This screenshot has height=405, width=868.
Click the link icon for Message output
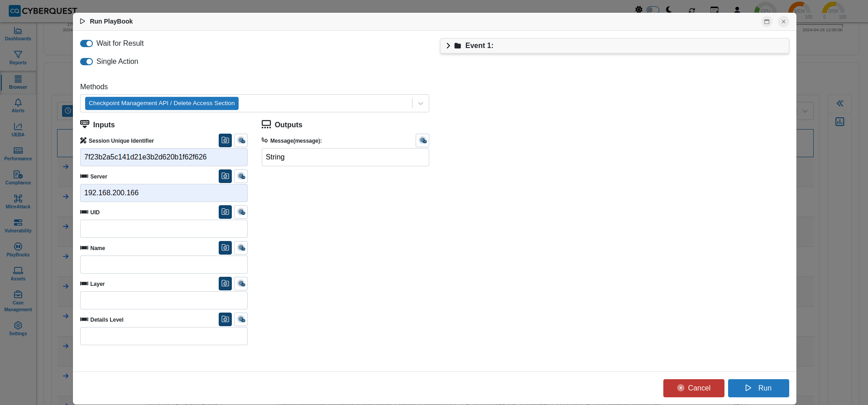coord(422,140)
